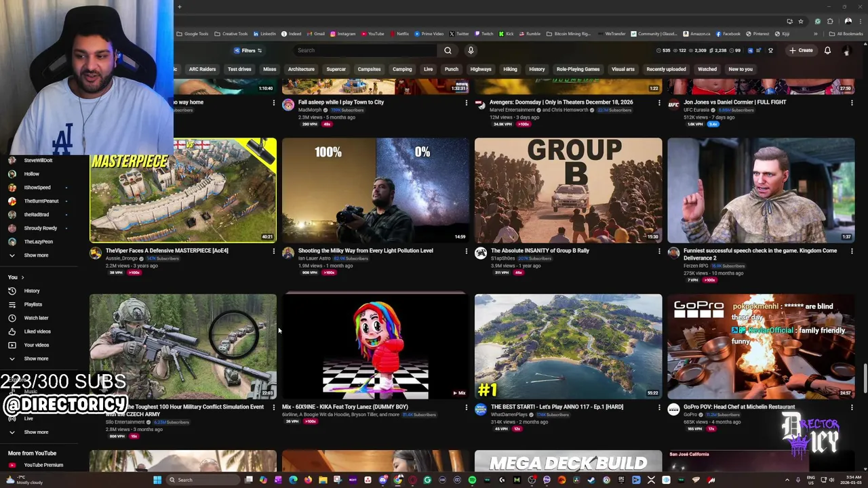Open options menu for the Milky Way video

467,251
